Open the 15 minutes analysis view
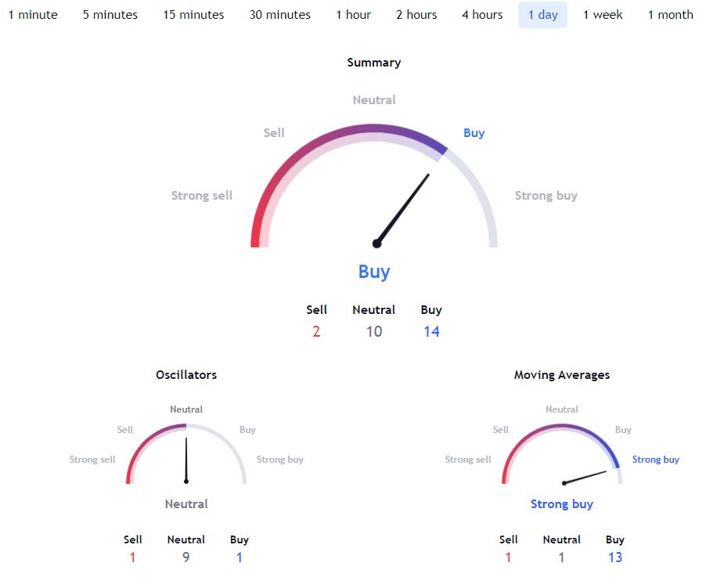 [193, 14]
